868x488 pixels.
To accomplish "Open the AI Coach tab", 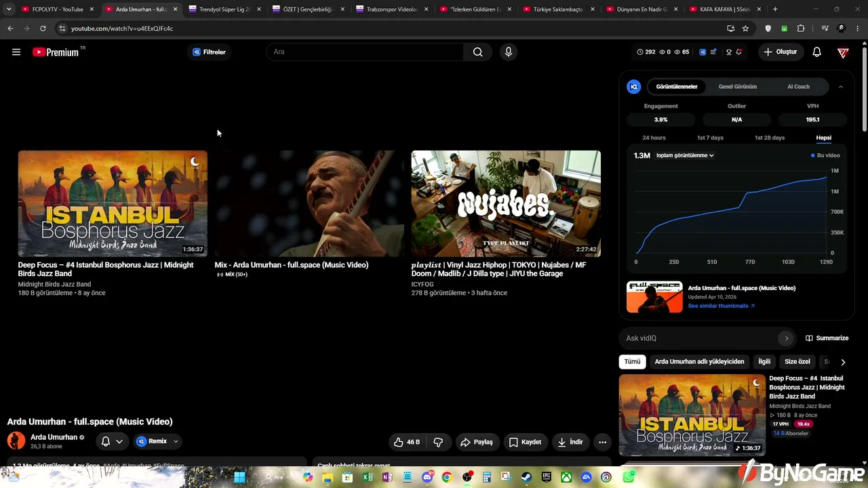I will 798,87.
